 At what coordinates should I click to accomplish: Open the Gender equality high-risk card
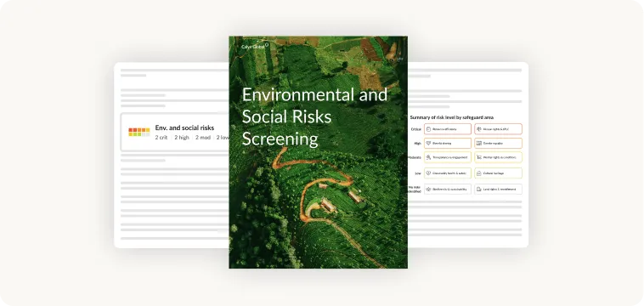click(498, 144)
